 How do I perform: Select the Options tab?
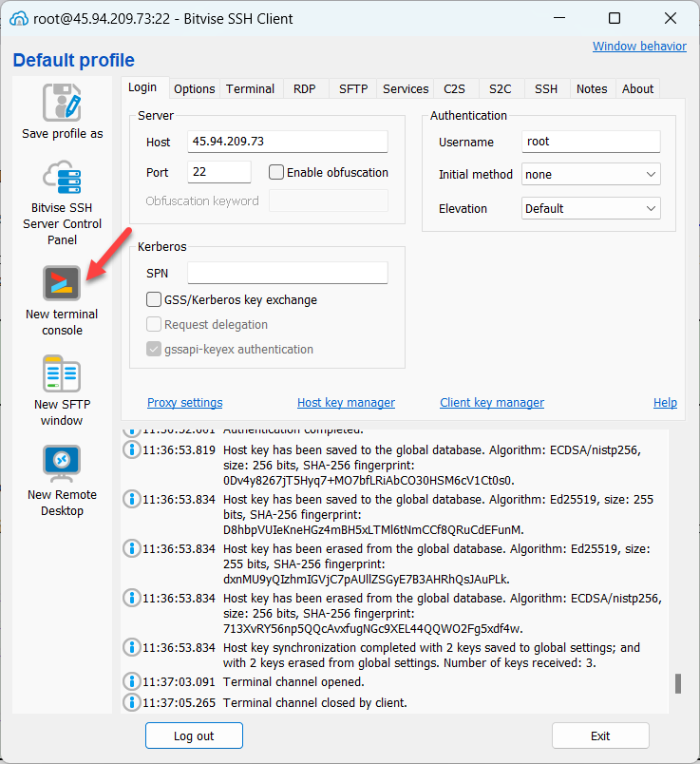(194, 88)
